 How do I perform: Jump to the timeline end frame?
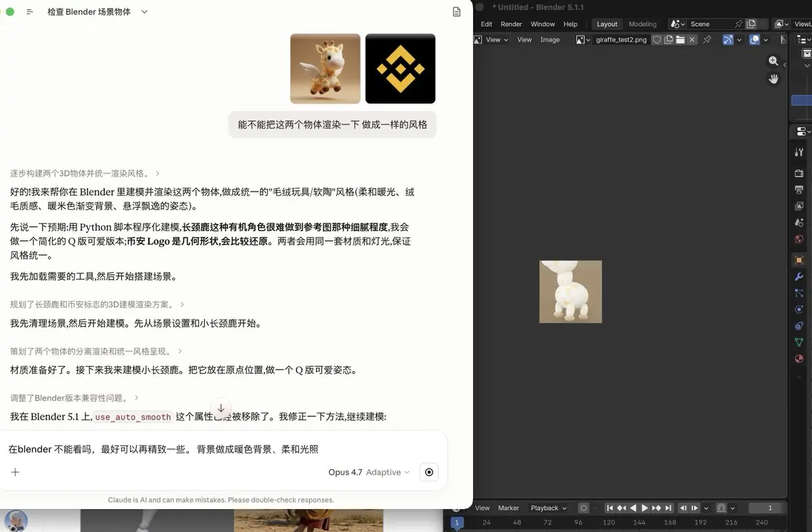668,508
